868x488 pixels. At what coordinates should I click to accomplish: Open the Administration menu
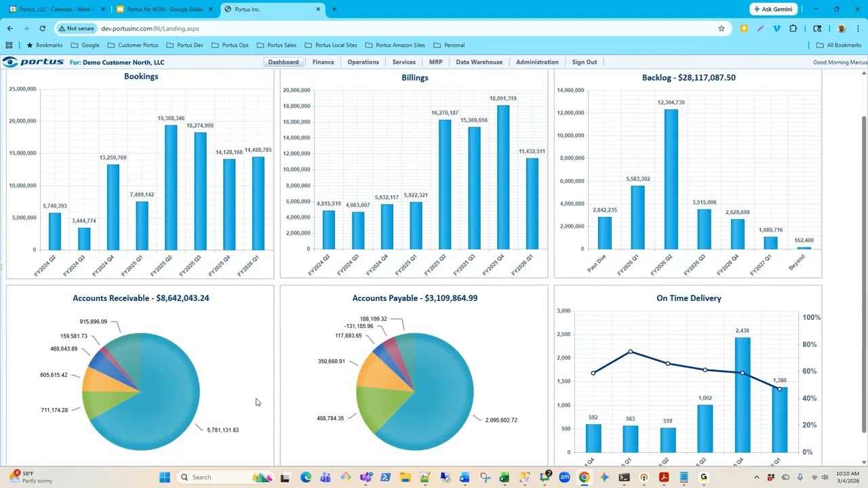(538, 62)
